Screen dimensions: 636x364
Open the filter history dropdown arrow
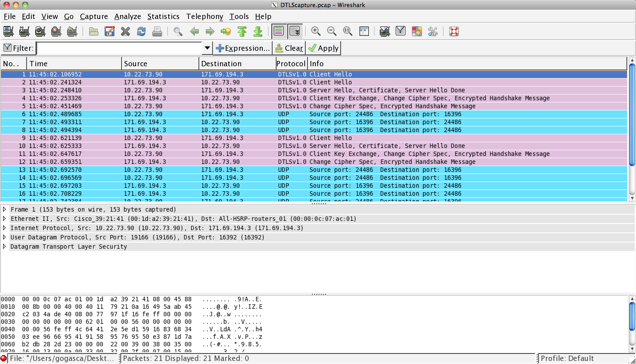coord(207,47)
